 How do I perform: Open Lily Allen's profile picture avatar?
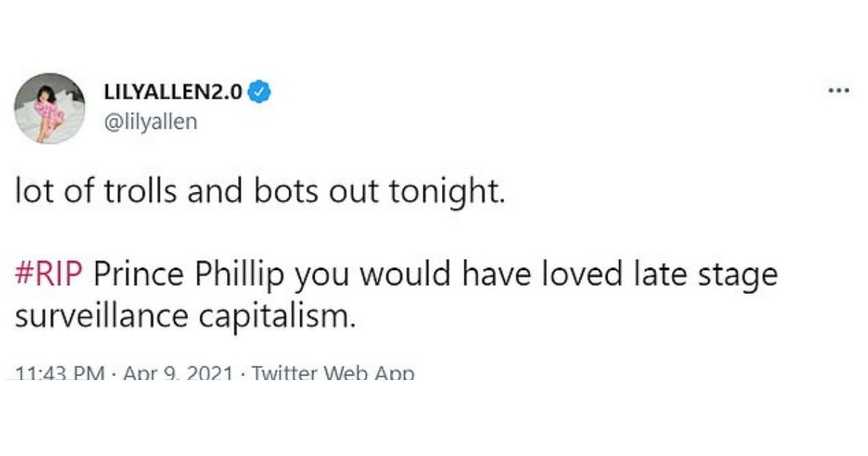coord(49,108)
